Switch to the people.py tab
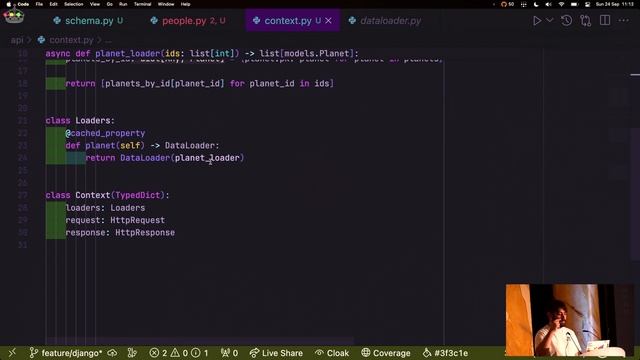Screen dimensions: 640x360 point(188,21)
